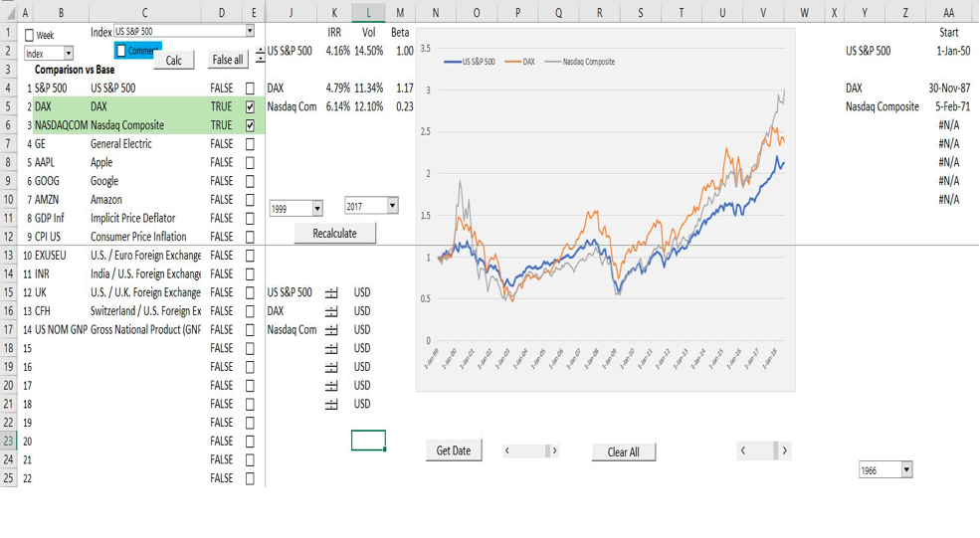980x538 pixels.
Task: Click the select-all corner of the sheet
Action: [8, 12]
